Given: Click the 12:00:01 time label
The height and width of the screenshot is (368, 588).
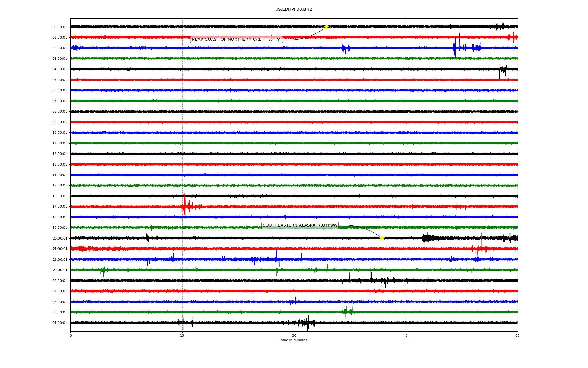Looking at the screenshot, I should click(60, 154).
